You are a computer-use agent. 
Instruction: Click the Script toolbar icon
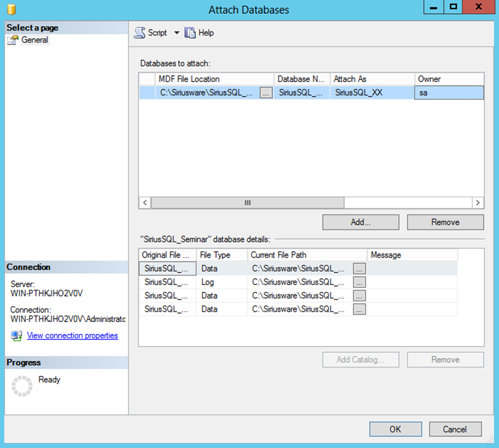click(x=140, y=33)
